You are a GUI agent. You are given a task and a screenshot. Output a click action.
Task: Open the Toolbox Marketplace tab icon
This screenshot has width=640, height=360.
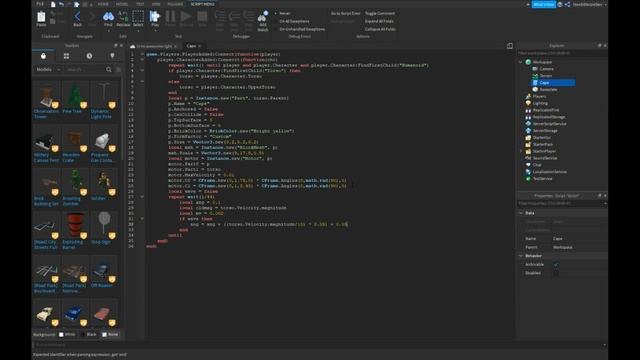click(x=43, y=56)
